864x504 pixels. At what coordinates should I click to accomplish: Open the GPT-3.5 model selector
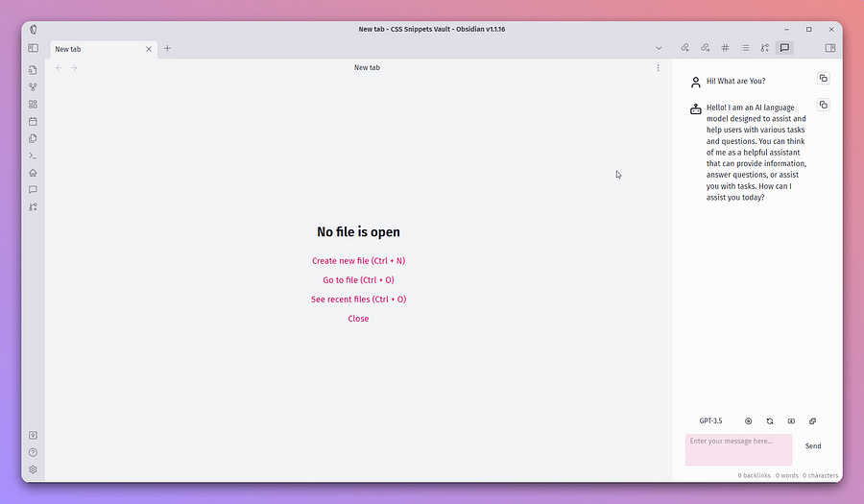pyautogui.click(x=710, y=420)
